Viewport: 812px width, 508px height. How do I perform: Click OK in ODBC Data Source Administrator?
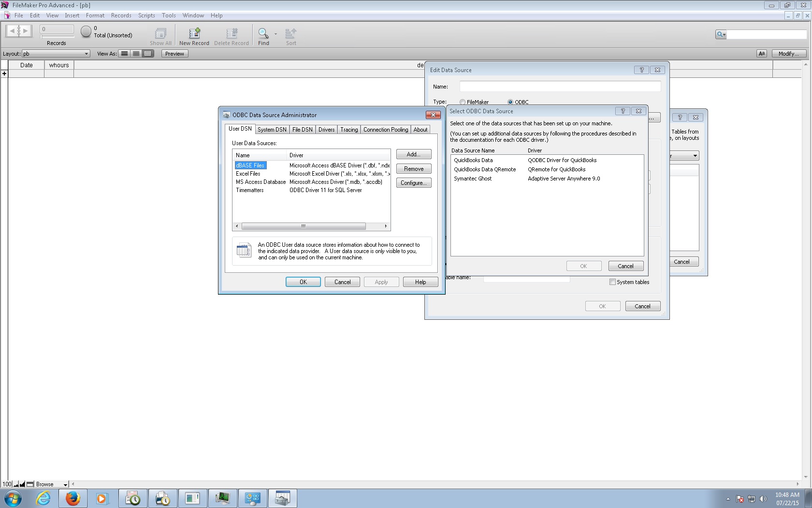pyautogui.click(x=303, y=282)
